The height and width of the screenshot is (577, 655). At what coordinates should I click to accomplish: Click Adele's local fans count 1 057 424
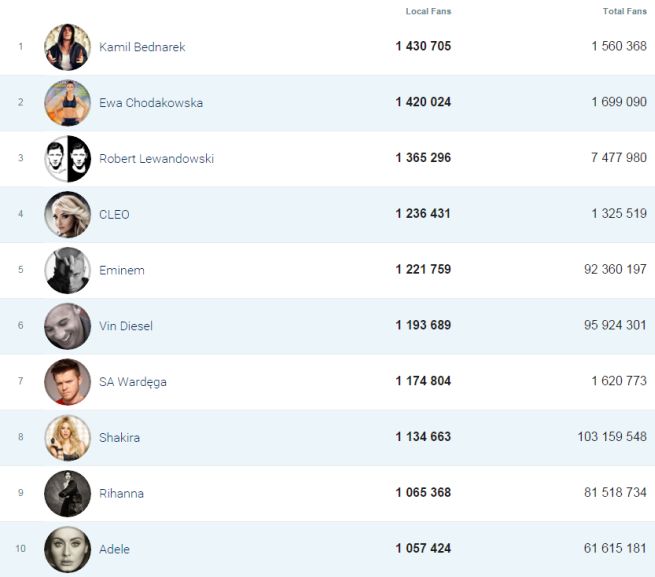[423, 549]
